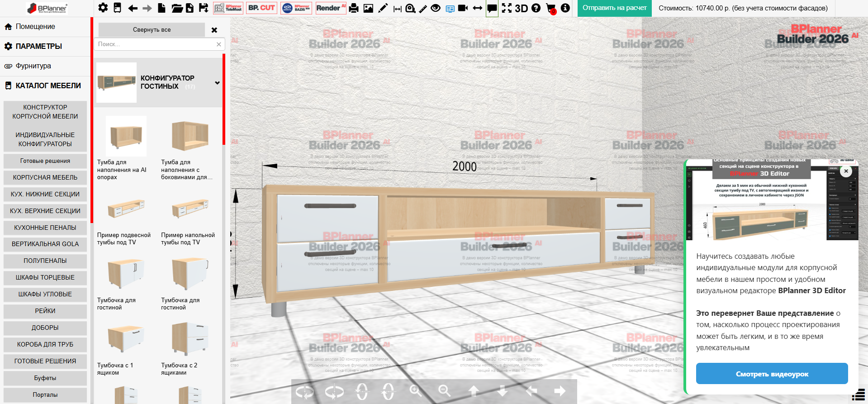Open the Готовые решения category

45,161
